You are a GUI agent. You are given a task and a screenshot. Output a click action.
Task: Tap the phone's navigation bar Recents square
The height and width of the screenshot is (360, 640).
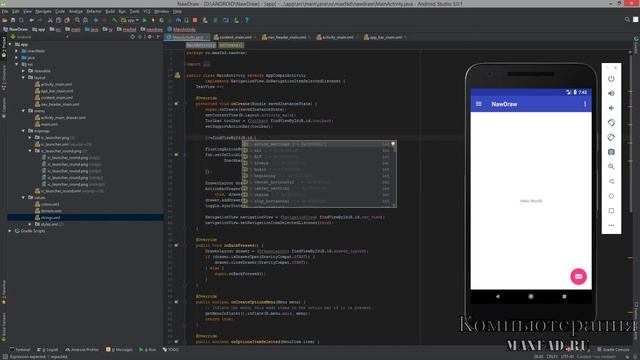point(564,296)
